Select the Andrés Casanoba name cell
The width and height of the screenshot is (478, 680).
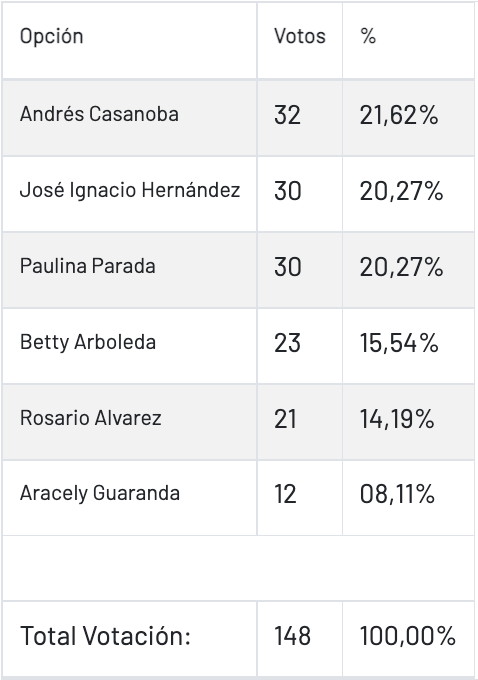pos(130,118)
